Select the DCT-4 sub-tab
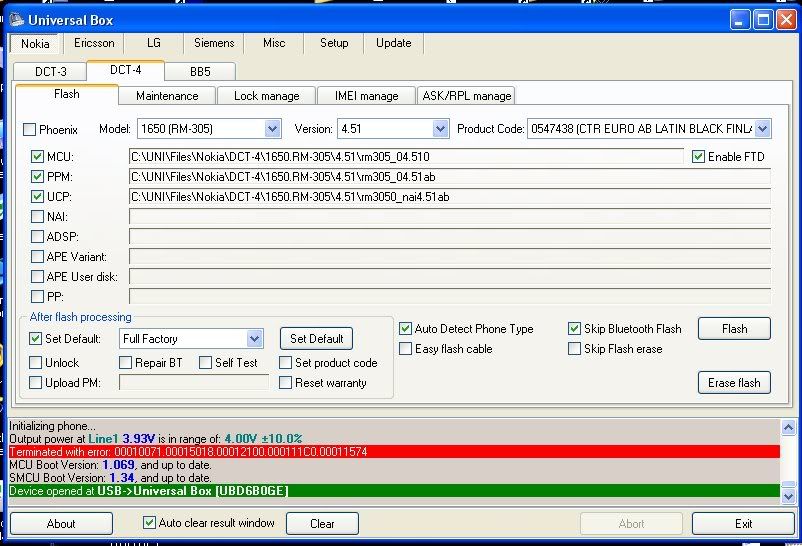 [126, 70]
